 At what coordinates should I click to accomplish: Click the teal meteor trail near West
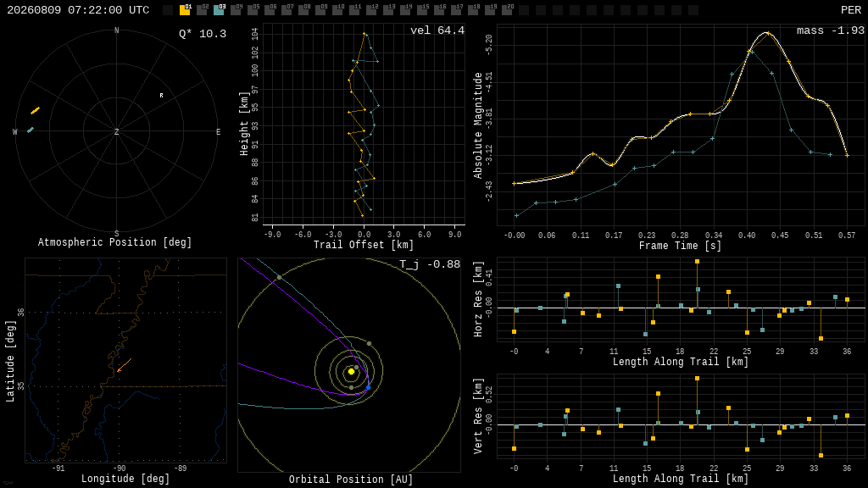[31, 130]
